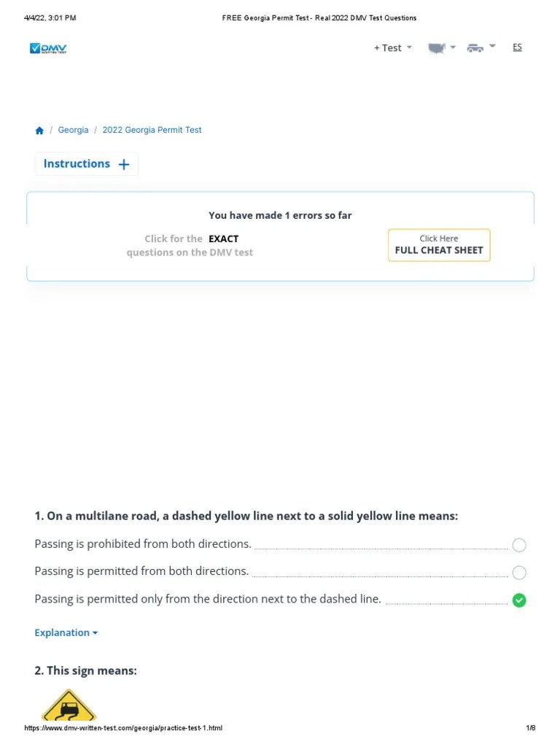Screen dimensions: 560x747
Task: Navigate to the Georgia breadcrumb link
Action: 73,130
